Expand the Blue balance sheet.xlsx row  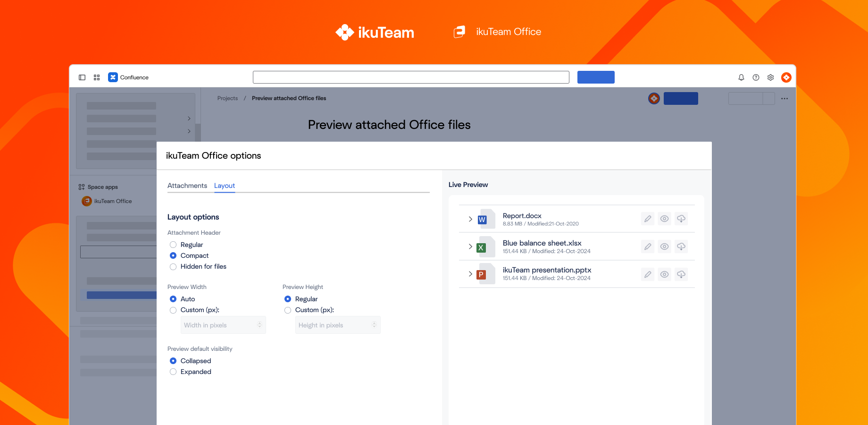click(x=470, y=246)
